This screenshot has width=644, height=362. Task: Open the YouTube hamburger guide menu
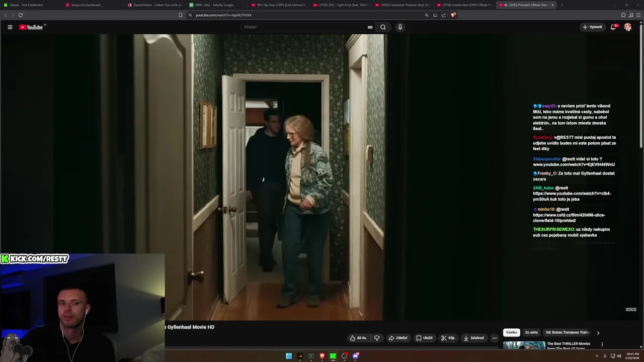10,27
